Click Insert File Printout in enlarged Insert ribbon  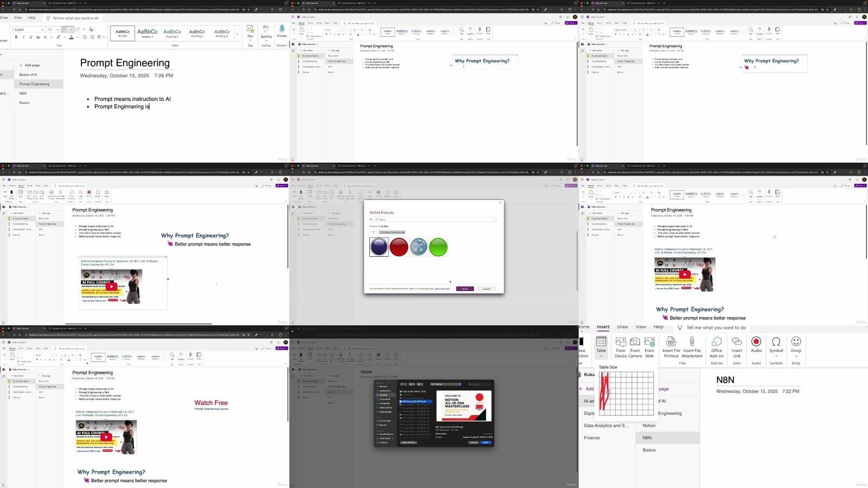671,347
